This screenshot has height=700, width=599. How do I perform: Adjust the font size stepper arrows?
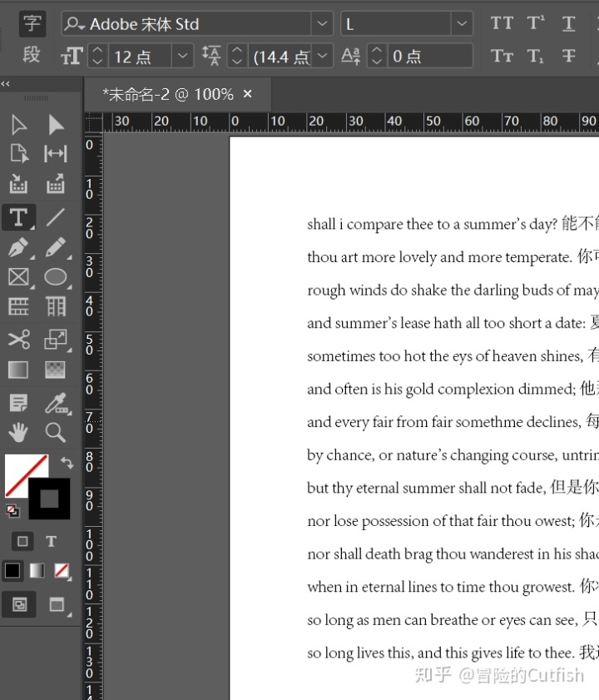coord(97,56)
